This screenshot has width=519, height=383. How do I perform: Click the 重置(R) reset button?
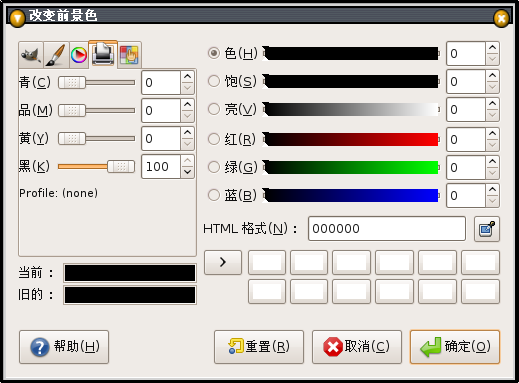coord(259,347)
